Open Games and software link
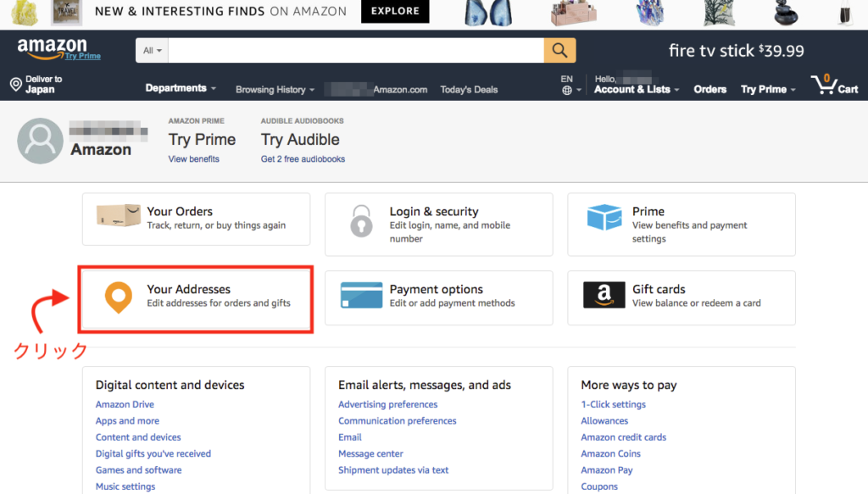The width and height of the screenshot is (868, 494). coord(138,470)
